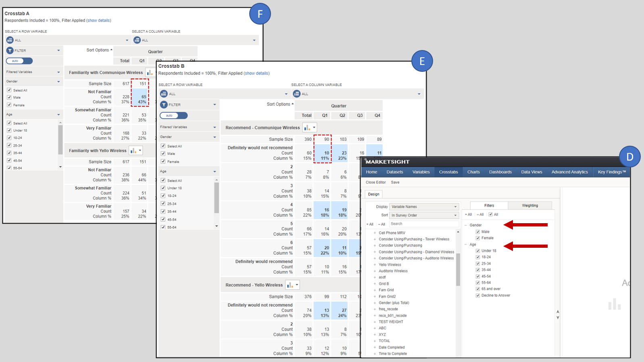Expand the Fam Grid variable plus icon

[375, 290]
